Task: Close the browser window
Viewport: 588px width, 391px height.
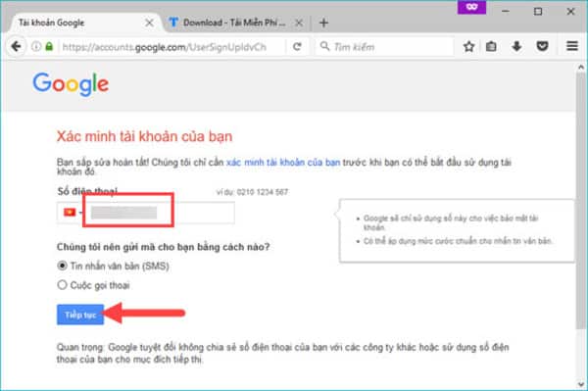Action: (570, 11)
